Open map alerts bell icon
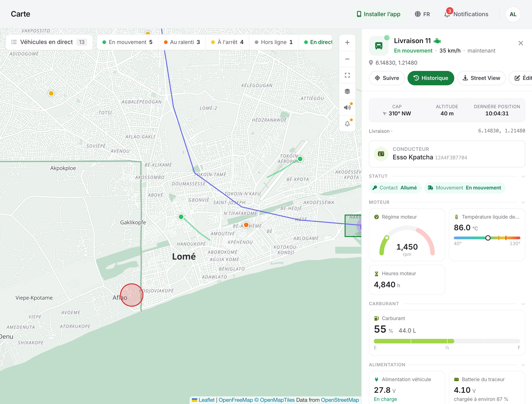This screenshot has width=532, height=404. pos(347,124)
